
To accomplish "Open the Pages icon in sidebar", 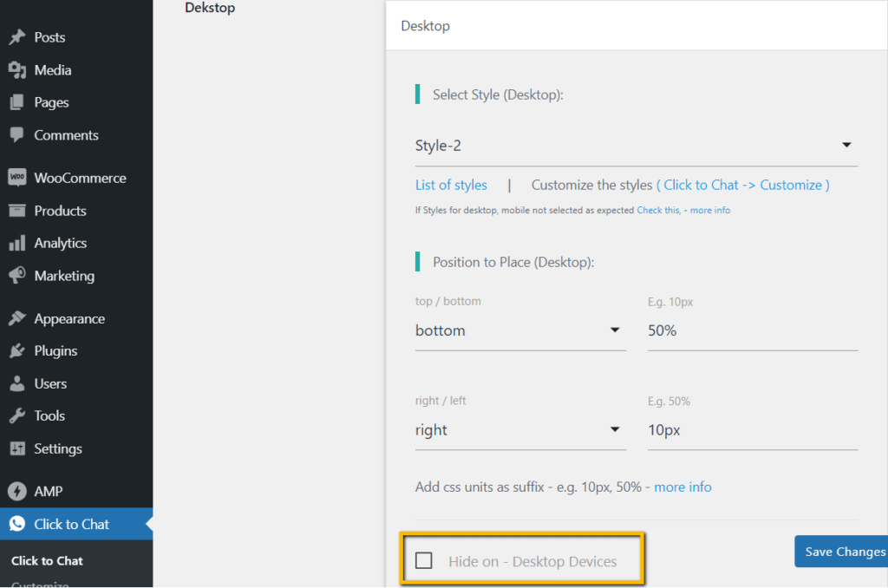I will (17, 102).
